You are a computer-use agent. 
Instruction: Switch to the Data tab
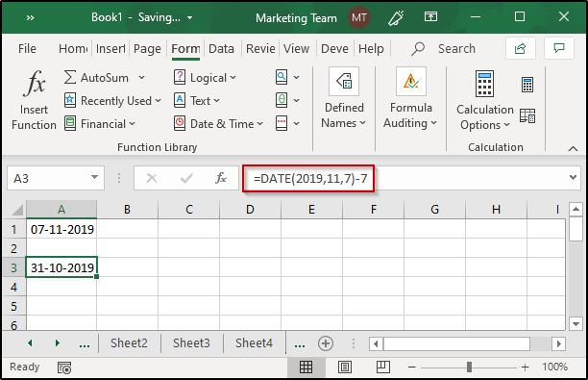point(221,48)
